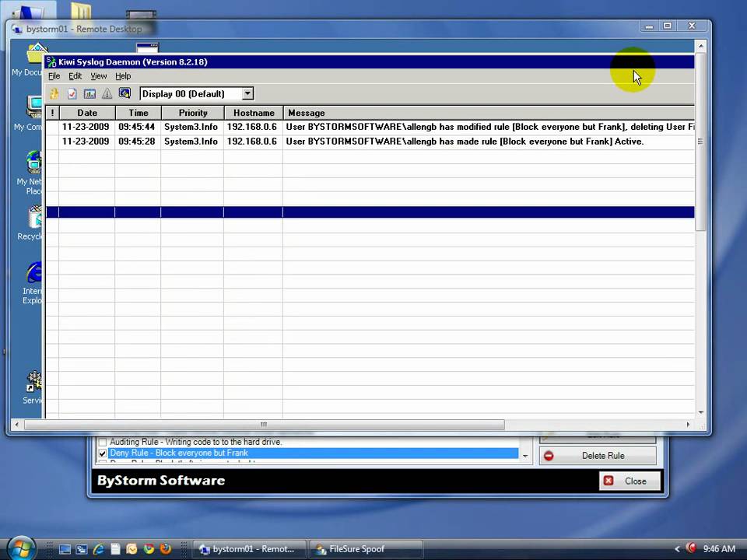Open the Display 00 (Default) dropdown

coord(247,93)
